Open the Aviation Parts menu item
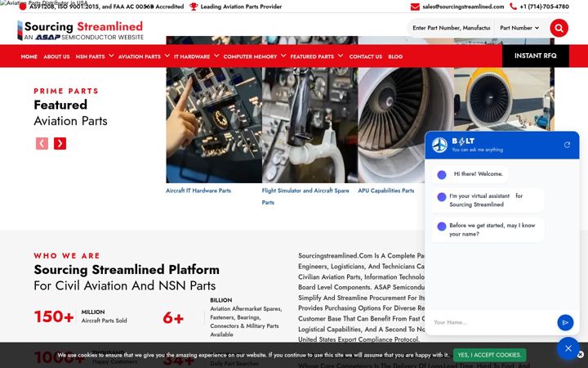The image size is (588, 368). (x=140, y=56)
